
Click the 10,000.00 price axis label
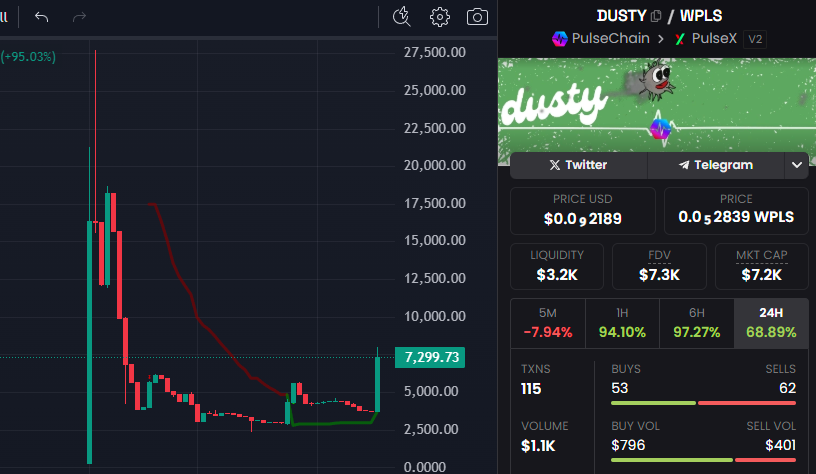click(x=435, y=316)
